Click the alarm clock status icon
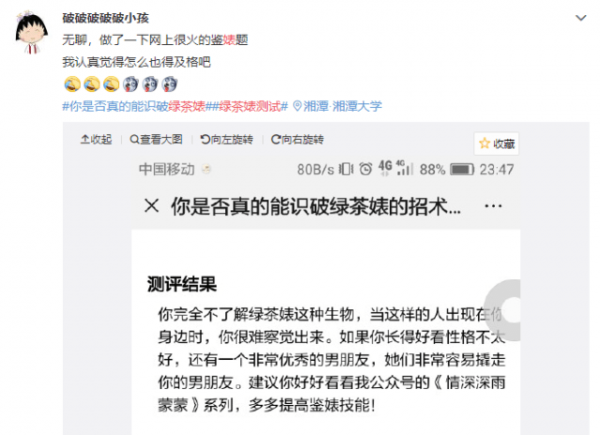 (365, 169)
